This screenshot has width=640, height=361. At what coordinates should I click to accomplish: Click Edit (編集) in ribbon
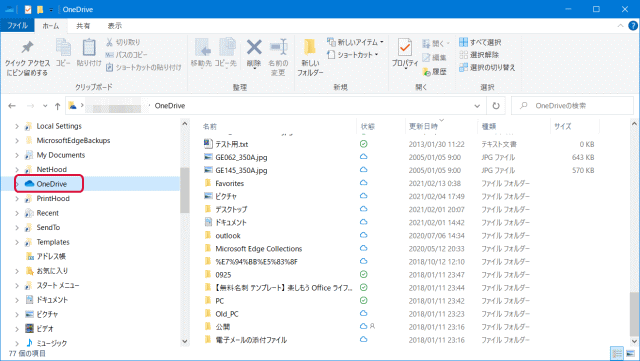[x=434, y=58]
